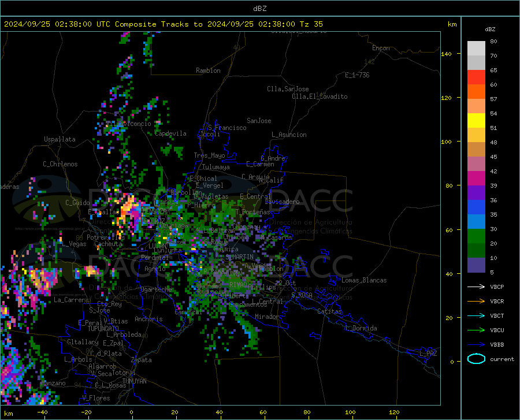Screen dimensions: 520x420
Task: Click the Lomas_Blancas place label
Action: click(x=364, y=280)
